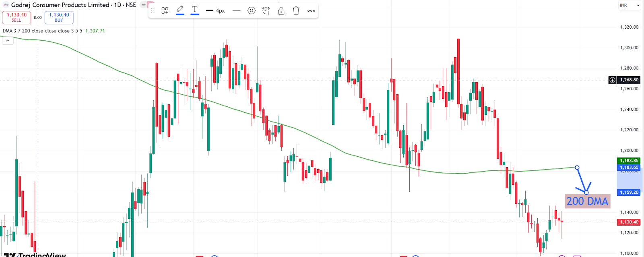The height and width of the screenshot is (257, 644).
Task: Open drawing templates icon in floating toolbar
Action: 165,11
